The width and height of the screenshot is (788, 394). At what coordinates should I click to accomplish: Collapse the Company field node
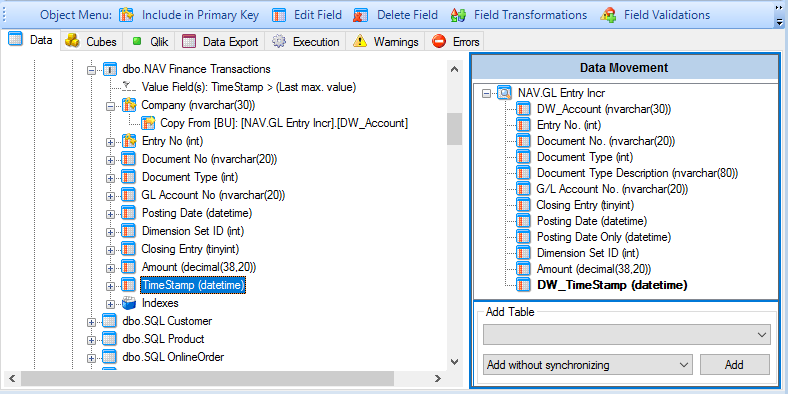click(x=110, y=106)
